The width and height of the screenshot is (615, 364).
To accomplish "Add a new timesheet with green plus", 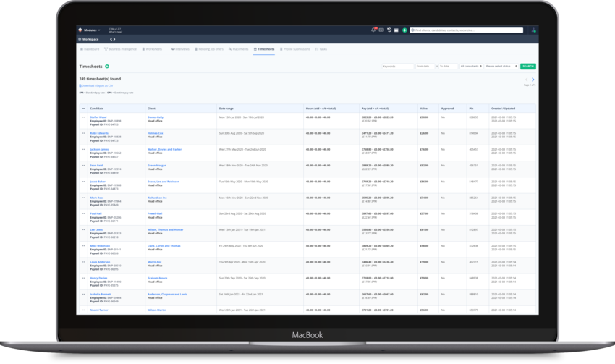I will [x=107, y=67].
